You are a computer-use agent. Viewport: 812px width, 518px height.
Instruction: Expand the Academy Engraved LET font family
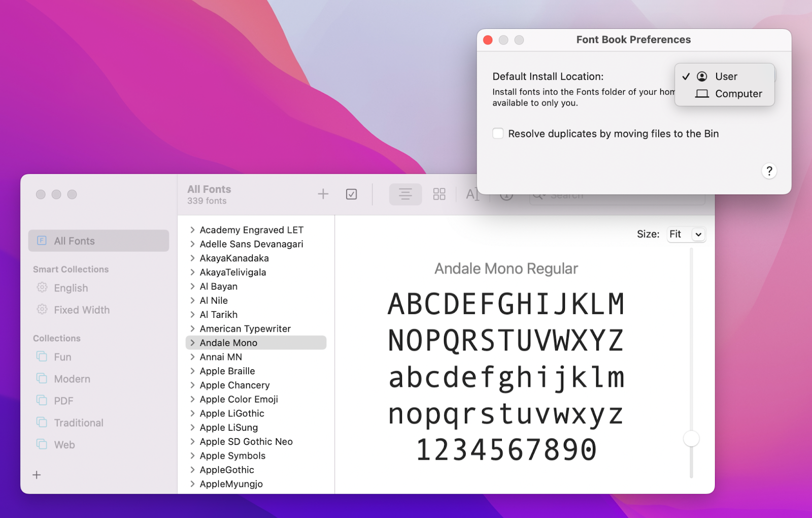[x=192, y=230]
